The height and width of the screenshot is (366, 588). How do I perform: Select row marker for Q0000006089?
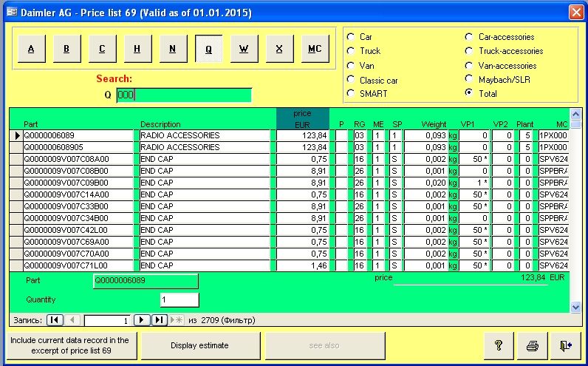16,136
